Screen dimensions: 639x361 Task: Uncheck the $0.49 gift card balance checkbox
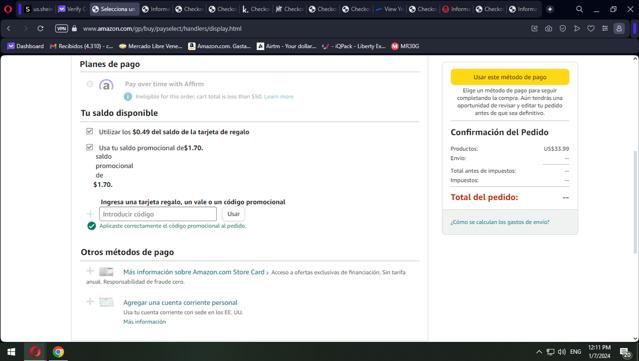pyautogui.click(x=90, y=131)
